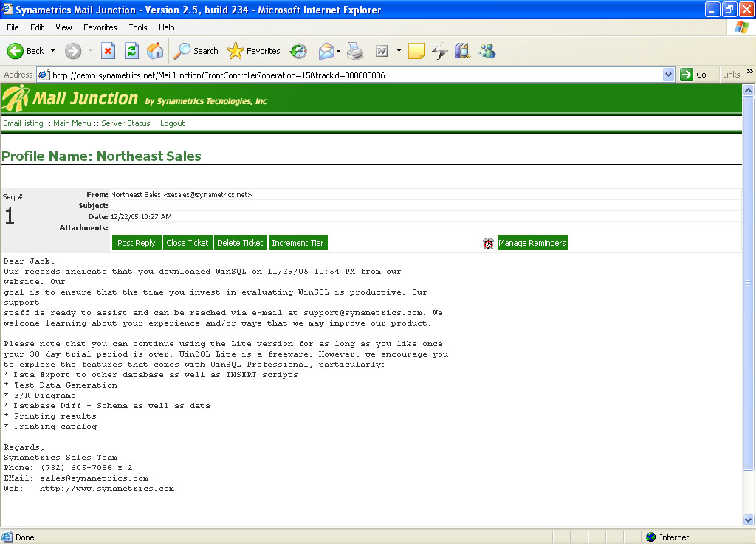The image size is (756, 544).
Task: Click the Print toolbar icon
Action: [355, 51]
